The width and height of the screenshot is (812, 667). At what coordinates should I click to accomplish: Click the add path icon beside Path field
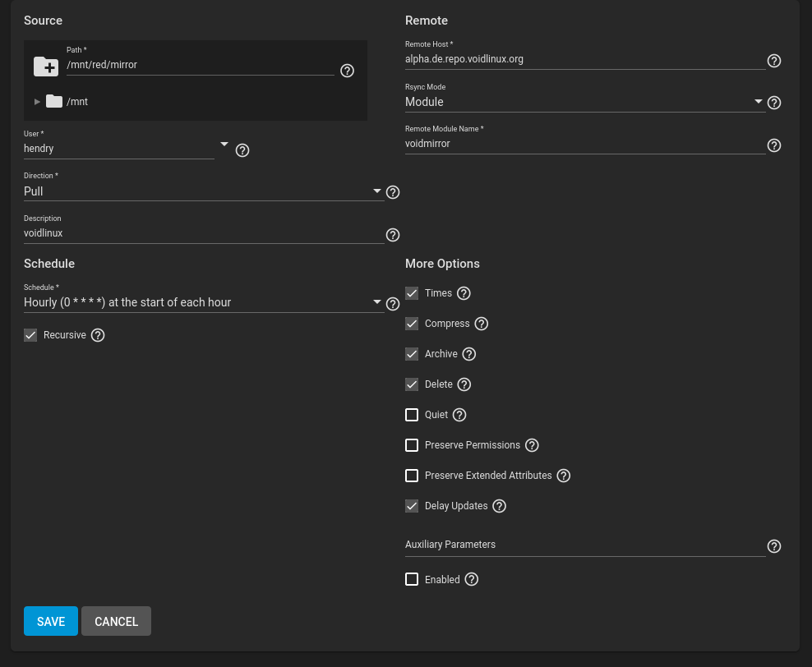pyautogui.click(x=46, y=66)
